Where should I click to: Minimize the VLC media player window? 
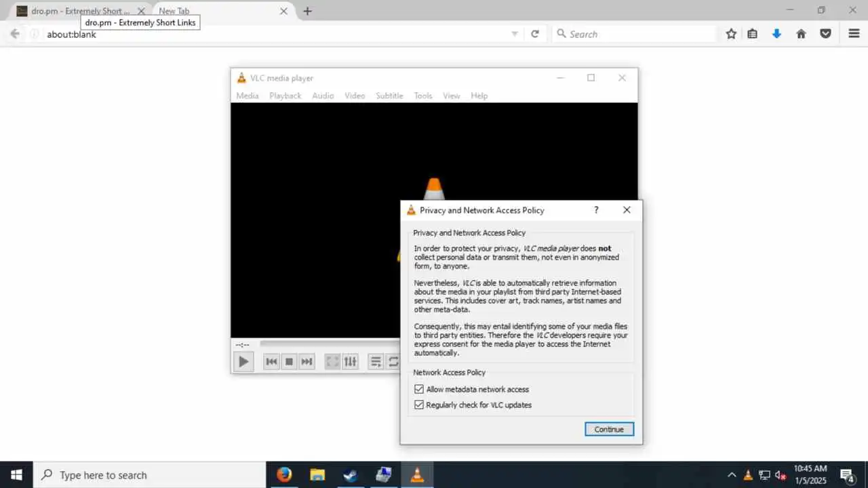560,78
